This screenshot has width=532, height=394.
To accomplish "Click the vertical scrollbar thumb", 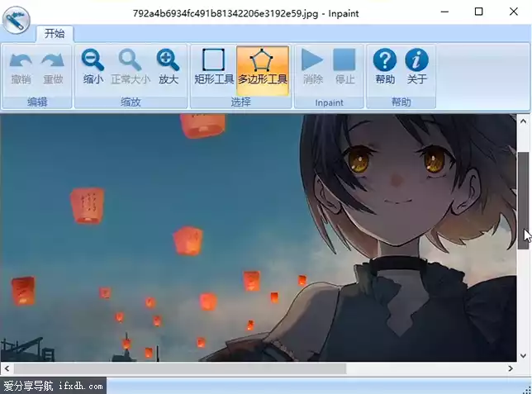I will (523, 198).
